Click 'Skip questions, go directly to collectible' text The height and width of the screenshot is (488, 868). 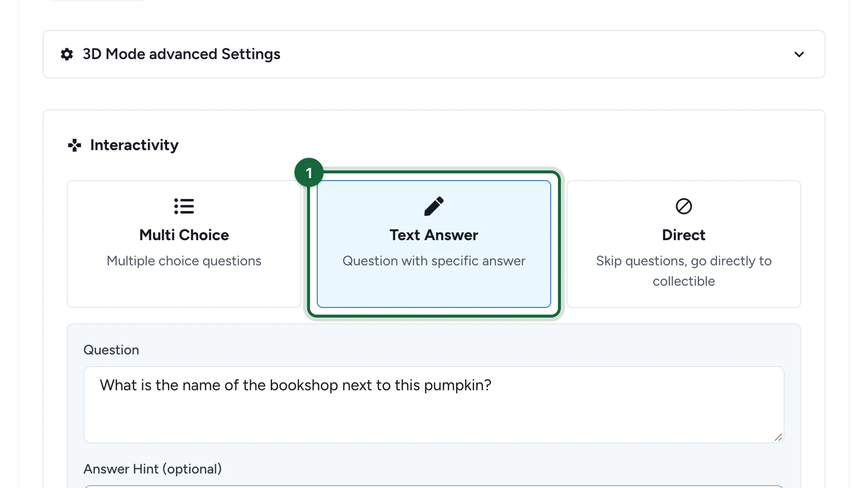click(x=684, y=271)
